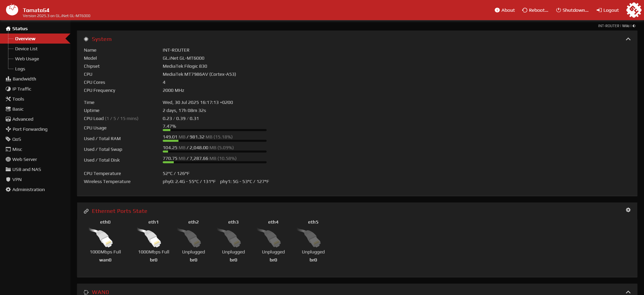Click the Used / Total Swap progress bar

click(x=215, y=152)
